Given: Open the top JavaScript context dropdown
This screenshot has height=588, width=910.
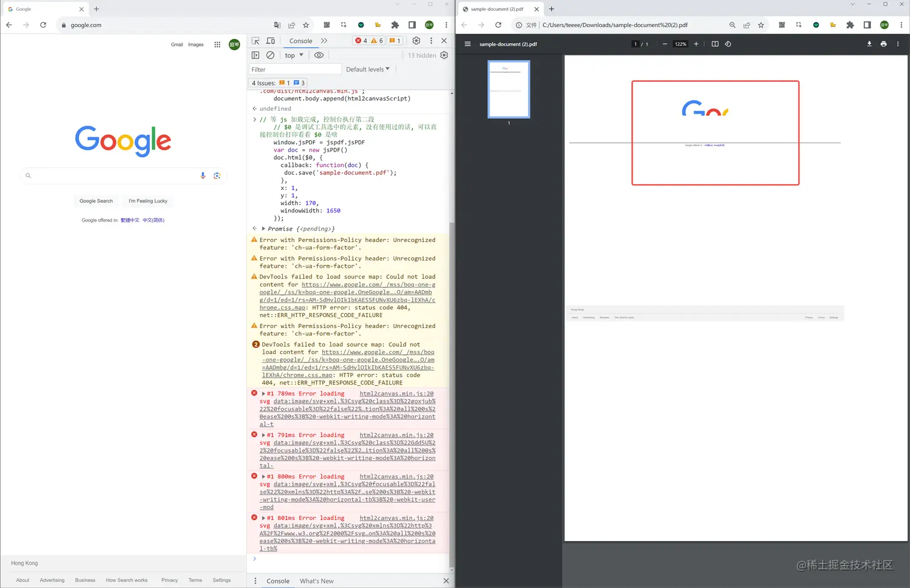Looking at the screenshot, I should [x=294, y=55].
